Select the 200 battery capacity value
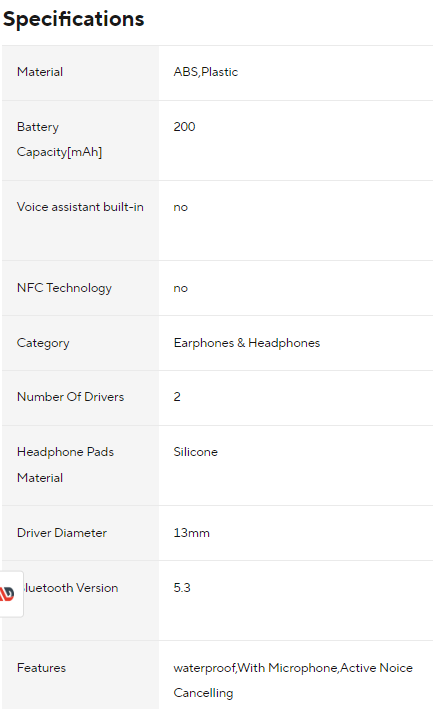The image size is (433, 709). (184, 127)
